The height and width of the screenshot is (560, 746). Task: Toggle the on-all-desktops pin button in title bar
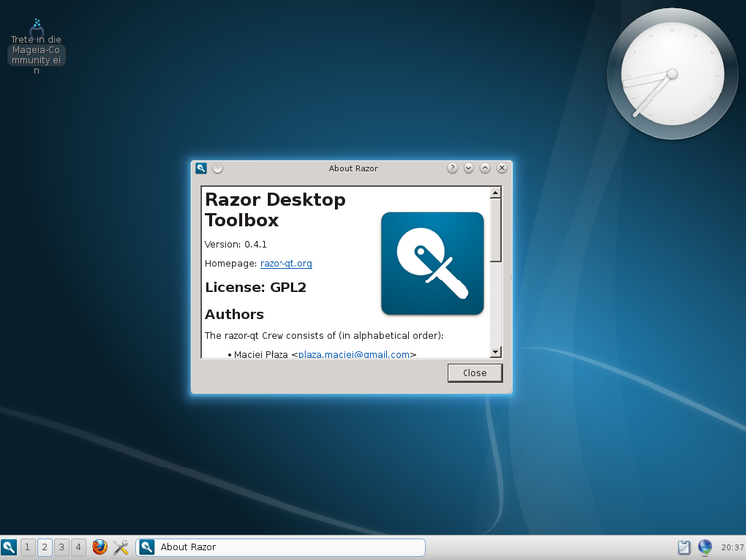218,168
